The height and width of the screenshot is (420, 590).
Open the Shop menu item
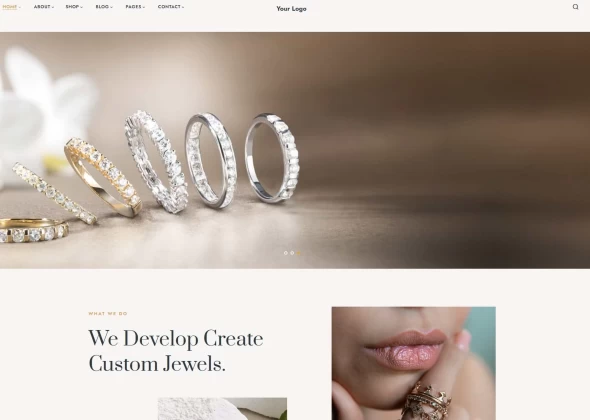[72, 7]
